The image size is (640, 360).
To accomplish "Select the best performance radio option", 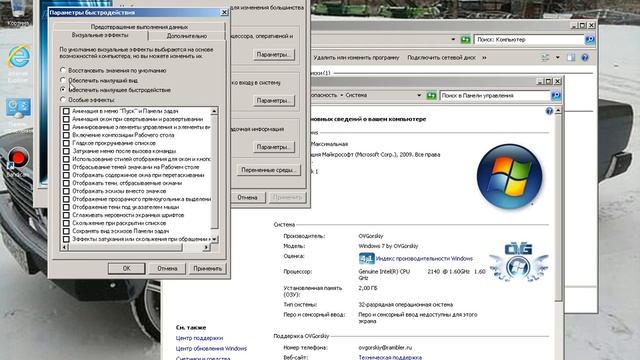I will [x=63, y=89].
